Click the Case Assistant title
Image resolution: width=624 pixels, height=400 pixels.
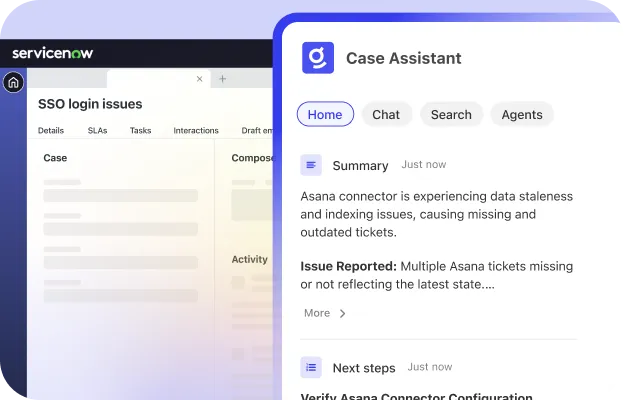pos(404,58)
